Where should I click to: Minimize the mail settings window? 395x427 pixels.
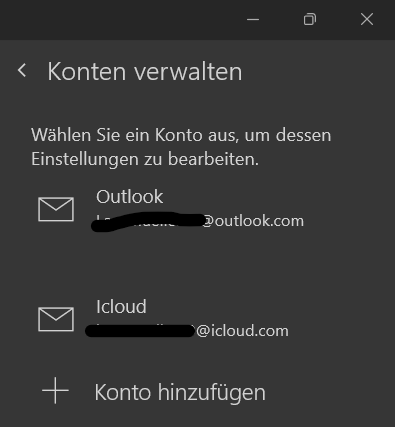point(253,19)
